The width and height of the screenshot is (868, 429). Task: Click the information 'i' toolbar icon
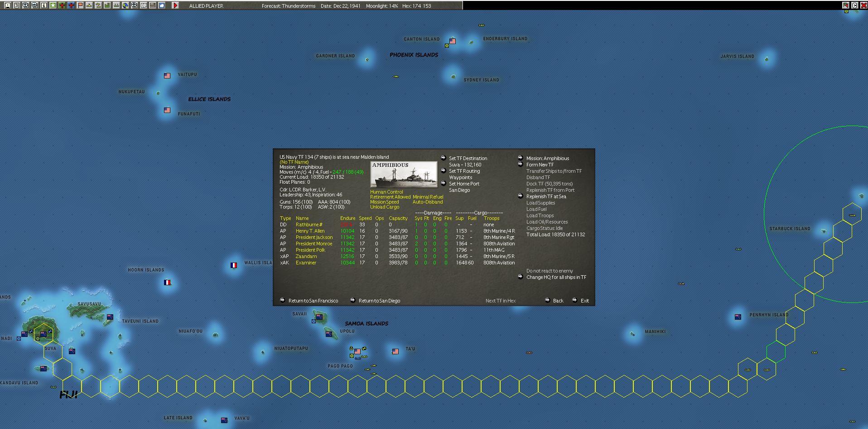(44, 5)
